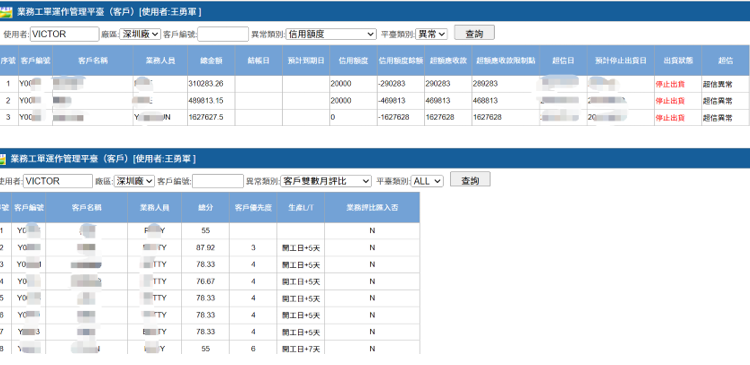This screenshot has width=750, height=365.
Task: Click the 信用額度 column header
Action: coord(353,61)
